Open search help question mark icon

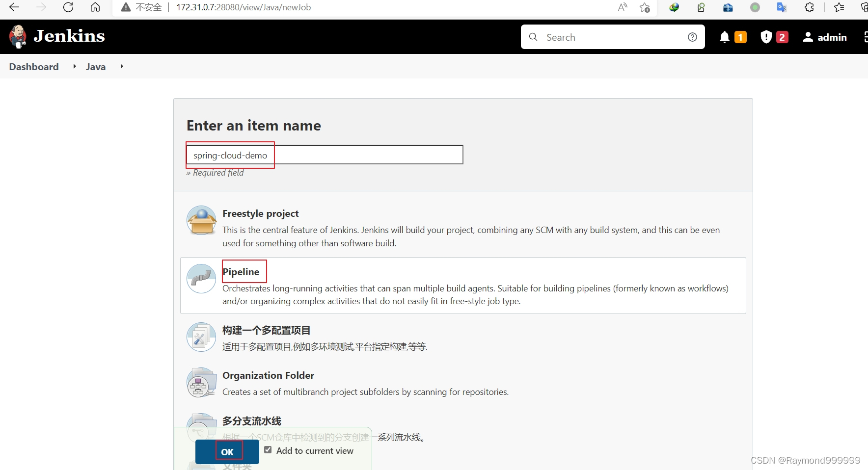(x=692, y=37)
